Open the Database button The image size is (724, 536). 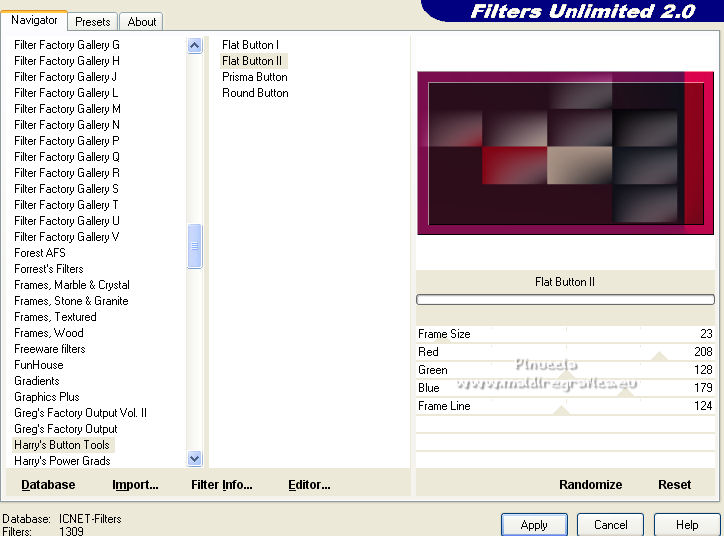click(x=48, y=485)
